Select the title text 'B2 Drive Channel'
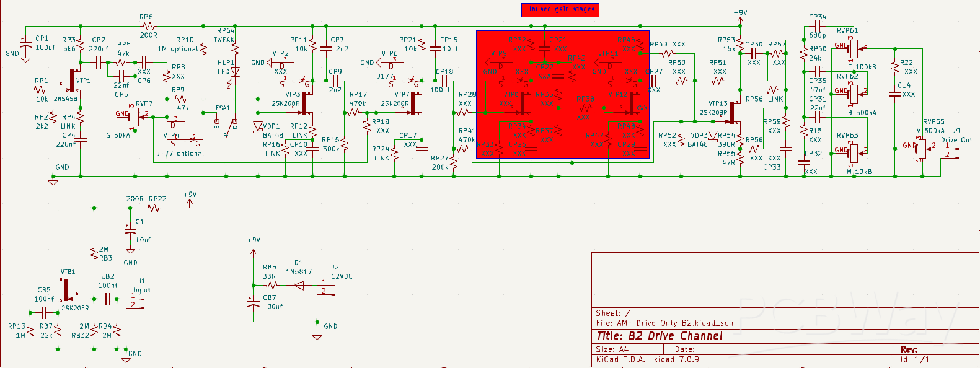Screen dimensions: 980x368 (x=675, y=336)
